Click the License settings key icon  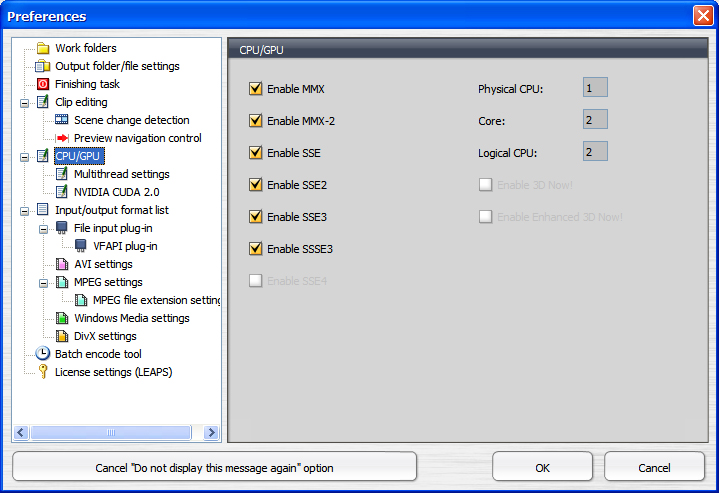[43, 372]
